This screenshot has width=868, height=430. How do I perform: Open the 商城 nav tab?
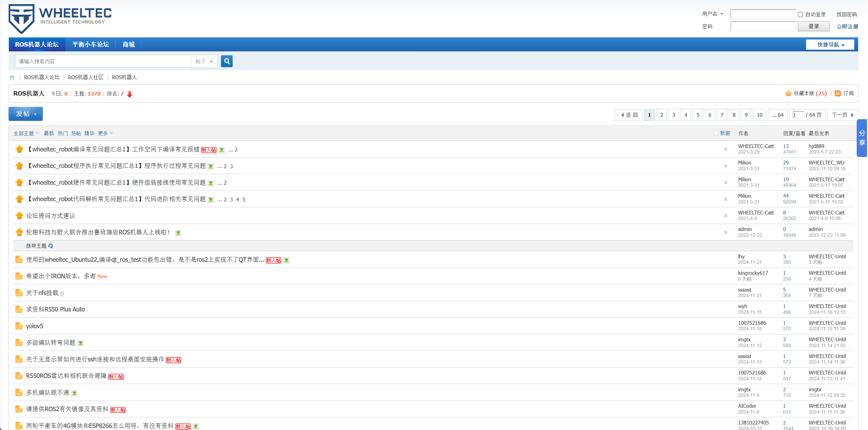(x=128, y=45)
